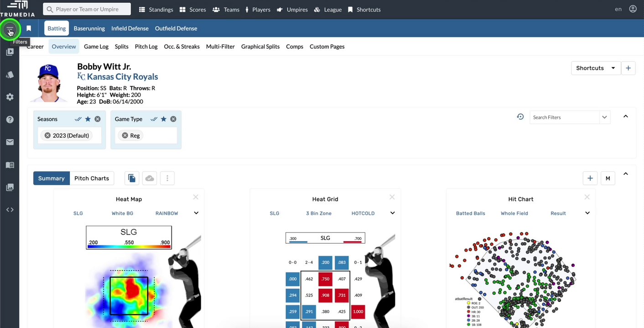Screen dimensions: 644x328
Task: Open Standings in top navigation
Action: (156, 10)
